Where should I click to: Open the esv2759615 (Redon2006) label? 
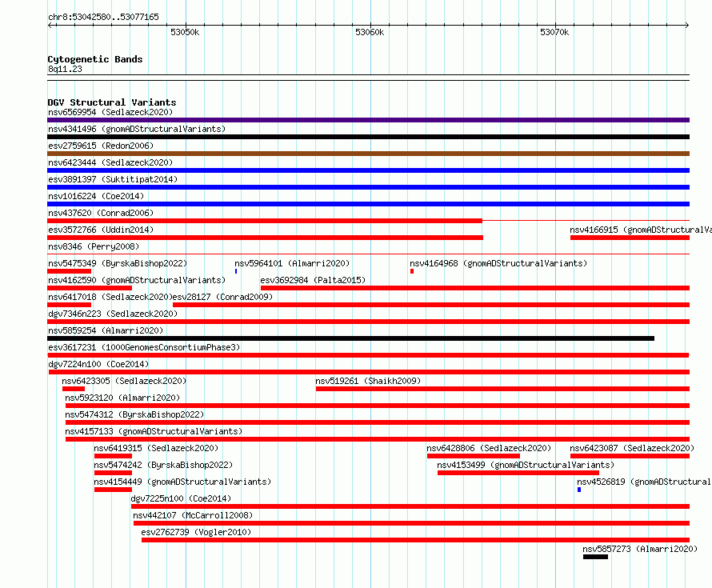pos(101,146)
